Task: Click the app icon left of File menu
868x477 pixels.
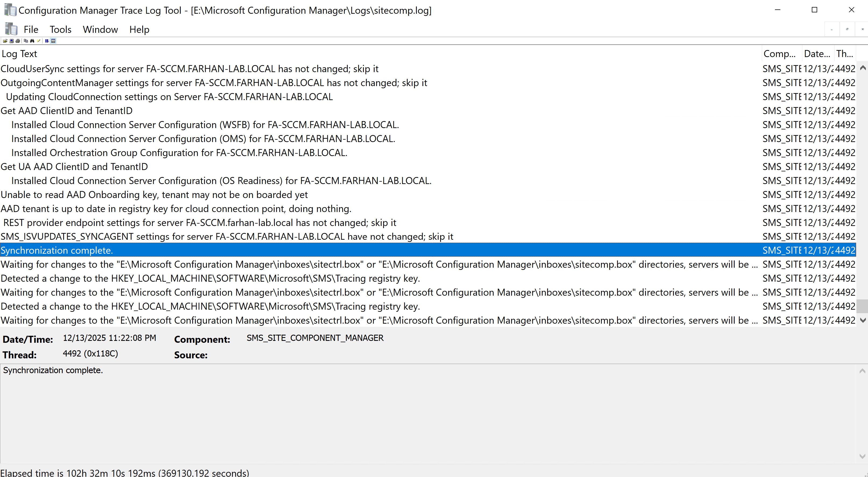Action: tap(11, 29)
